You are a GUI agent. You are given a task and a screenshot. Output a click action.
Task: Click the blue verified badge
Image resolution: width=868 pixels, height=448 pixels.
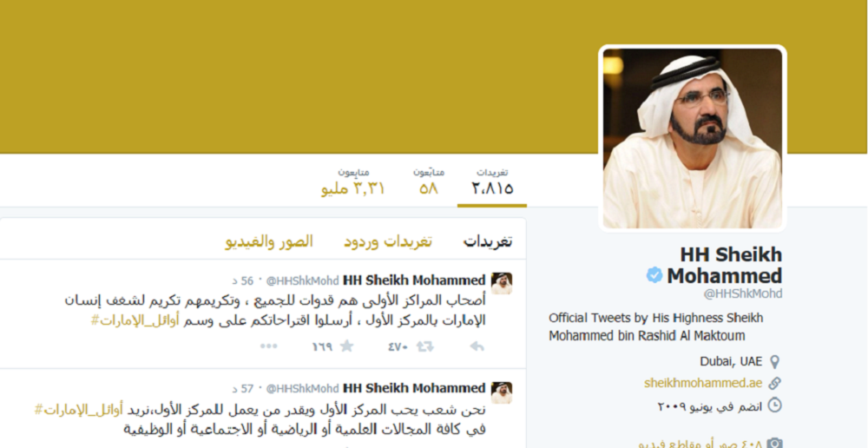click(x=654, y=274)
